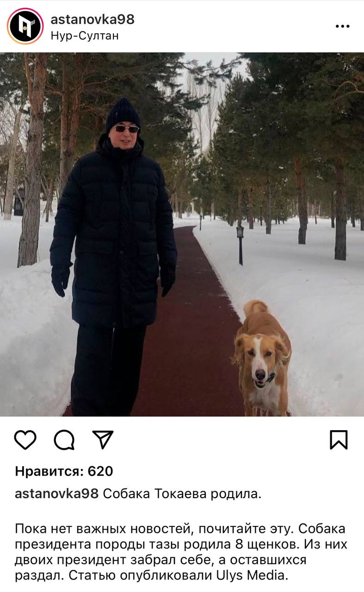Screen dimensions: 364x592
Task: Share the post using the paper plane icon
Action: tap(103, 439)
